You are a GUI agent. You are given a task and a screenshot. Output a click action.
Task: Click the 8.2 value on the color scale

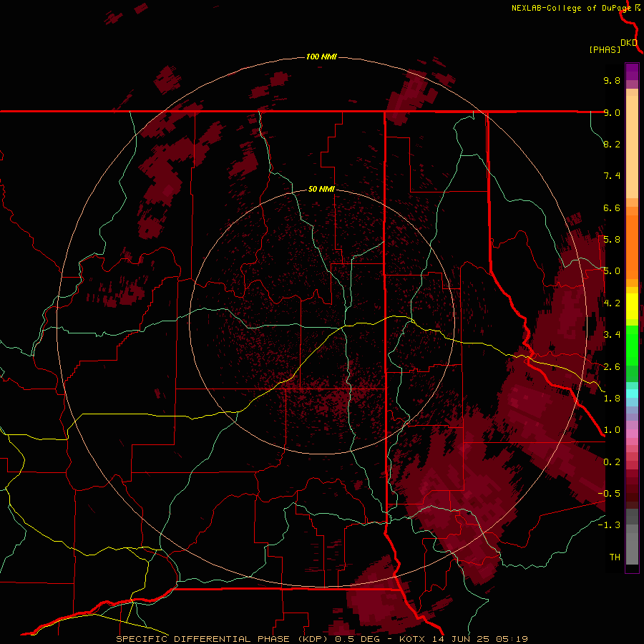pyautogui.click(x=612, y=144)
